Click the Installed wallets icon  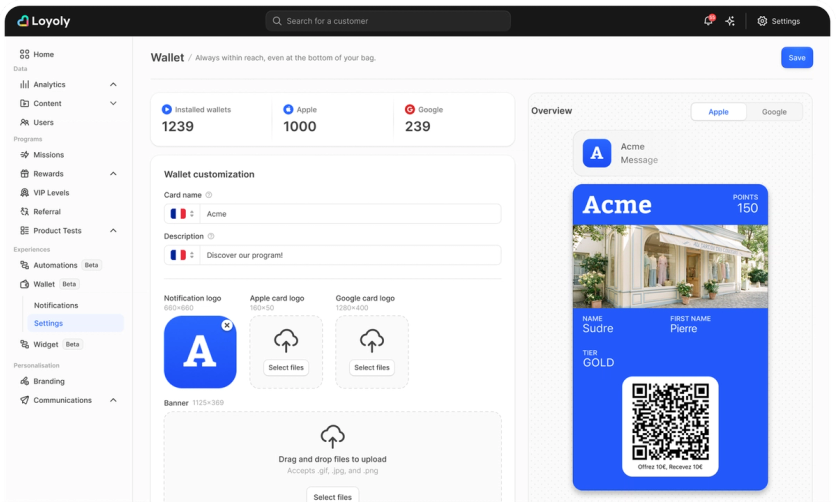click(167, 109)
